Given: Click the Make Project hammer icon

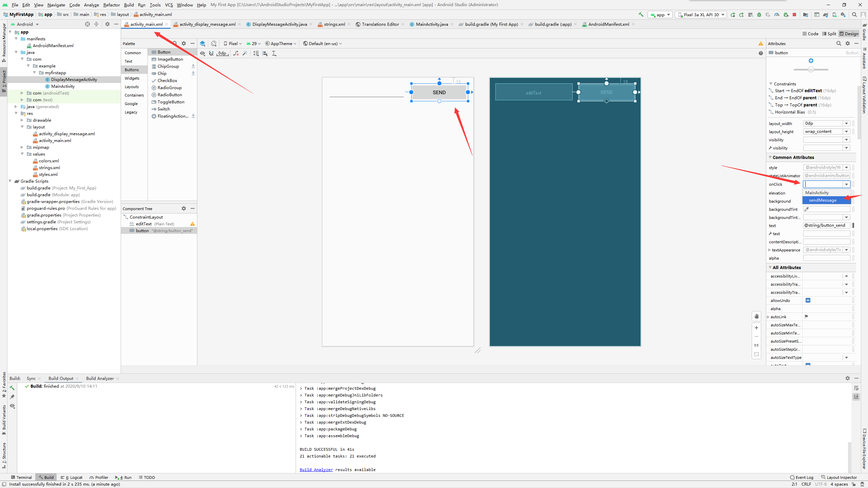Looking at the screenshot, I should [x=640, y=15].
